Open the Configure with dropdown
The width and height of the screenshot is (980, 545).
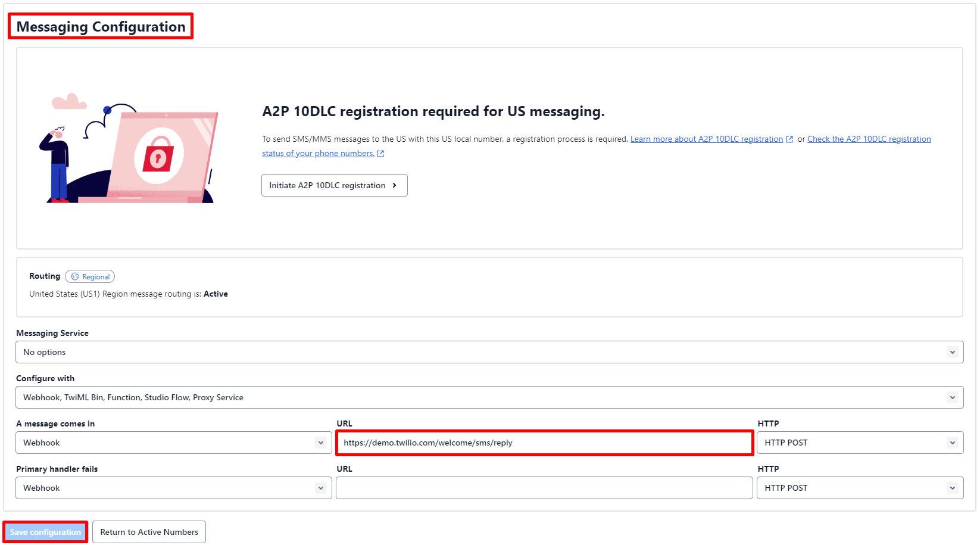coord(489,397)
